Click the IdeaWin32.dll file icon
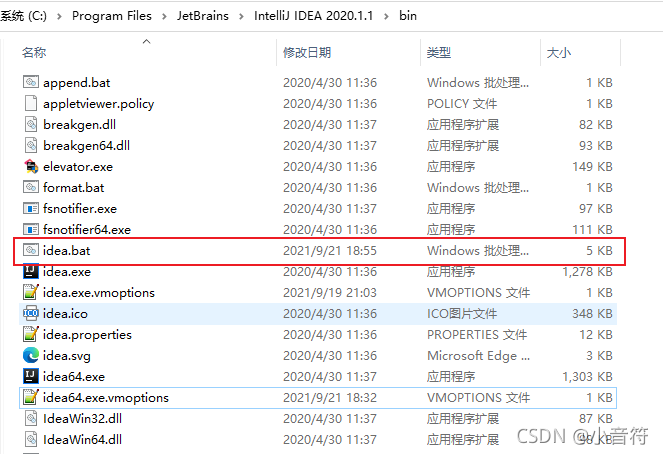The height and width of the screenshot is (454, 663). click(x=30, y=418)
